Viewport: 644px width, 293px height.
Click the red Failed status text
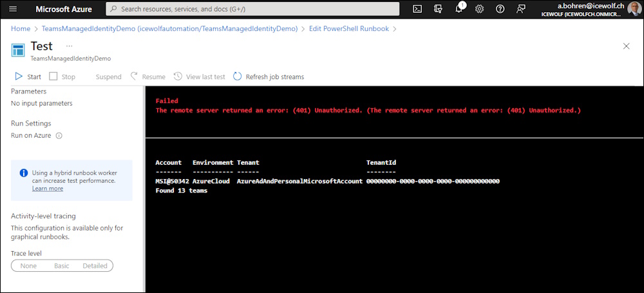[x=167, y=100]
